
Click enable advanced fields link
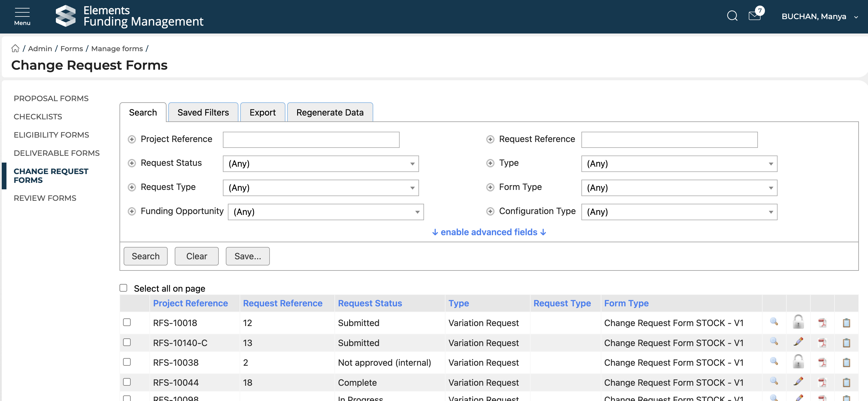(489, 232)
